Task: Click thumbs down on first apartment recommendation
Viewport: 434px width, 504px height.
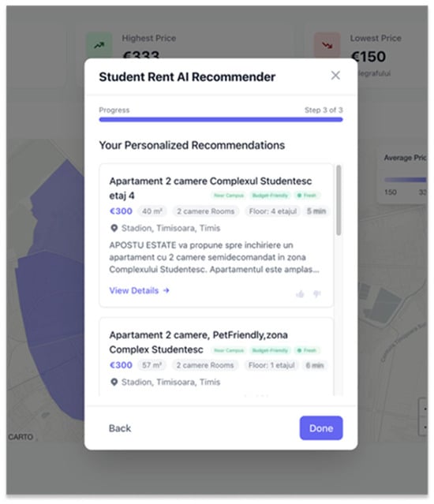Action: coord(317,293)
